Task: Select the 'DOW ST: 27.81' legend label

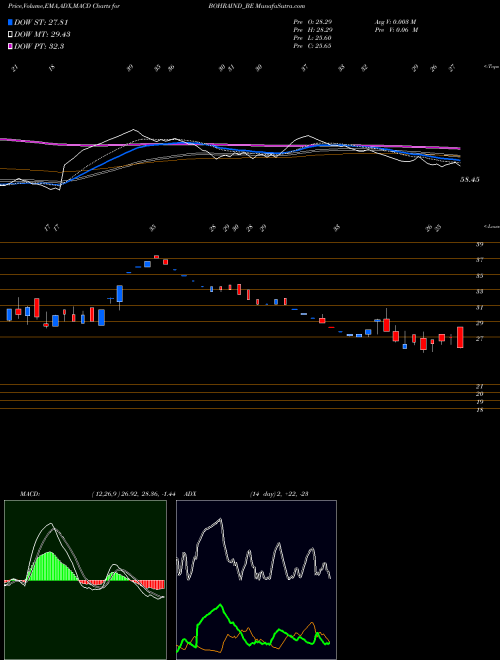Action: click(41, 23)
